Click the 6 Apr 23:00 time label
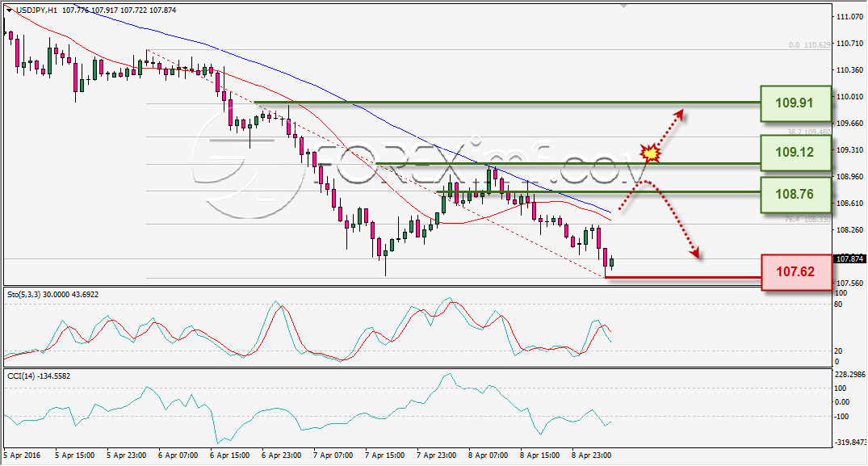 pyautogui.click(x=281, y=455)
